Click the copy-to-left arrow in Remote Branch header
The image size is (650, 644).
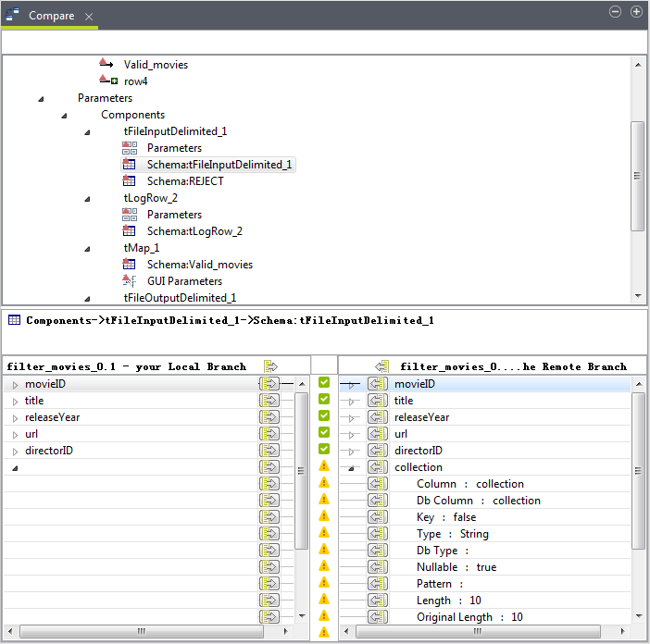pos(381,366)
